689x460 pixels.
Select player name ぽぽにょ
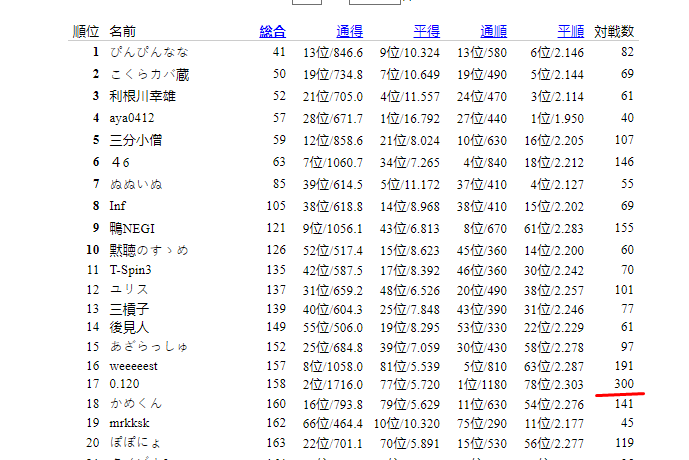click(x=136, y=443)
